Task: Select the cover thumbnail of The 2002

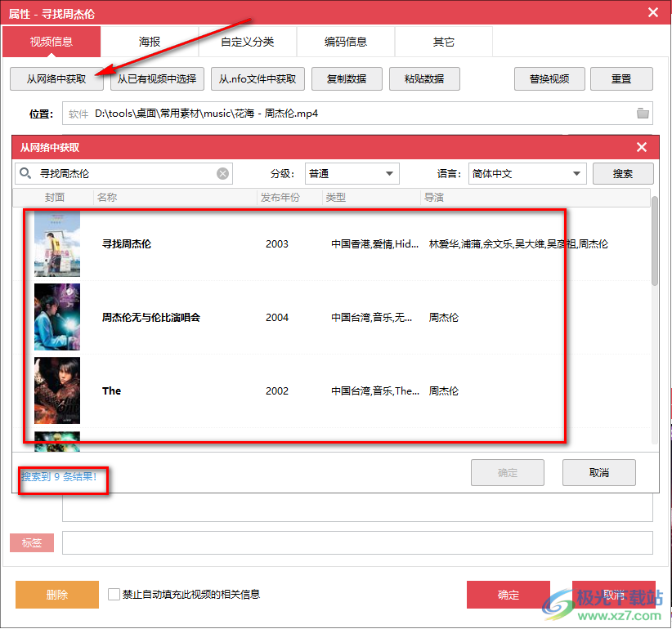Action: 57,390
